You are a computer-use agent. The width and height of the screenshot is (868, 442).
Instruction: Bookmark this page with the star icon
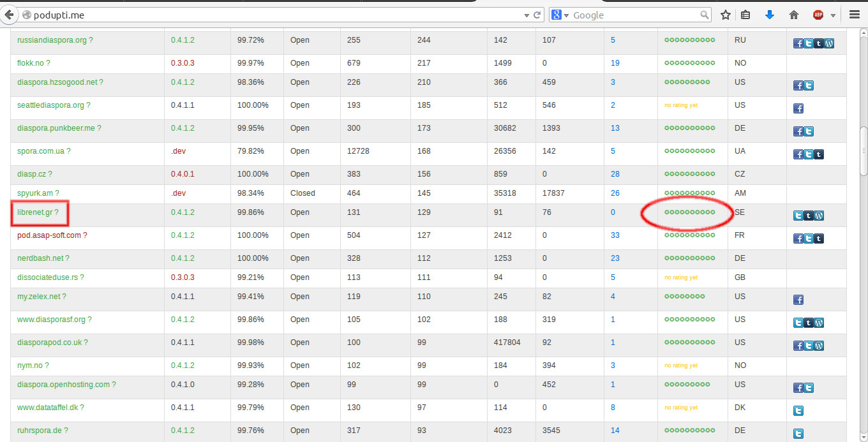pos(726,15)
